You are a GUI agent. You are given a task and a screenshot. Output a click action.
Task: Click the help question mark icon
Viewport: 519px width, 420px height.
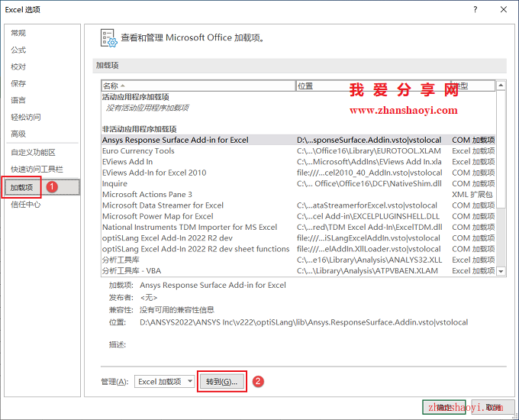pyautogui.click(x=475, y=9)
